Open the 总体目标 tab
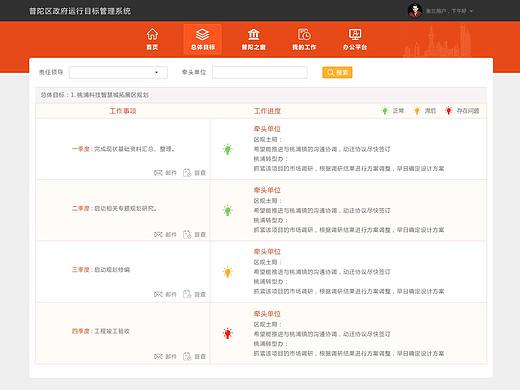This screenshot has width=520, height=390. (203, 39)
